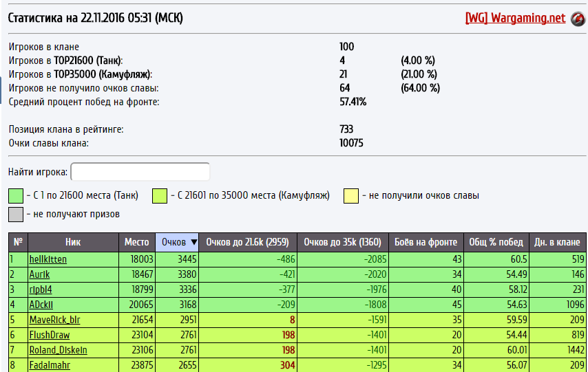Sort table by № column header
The image size is (588, 372).
[x=18, y=242]
